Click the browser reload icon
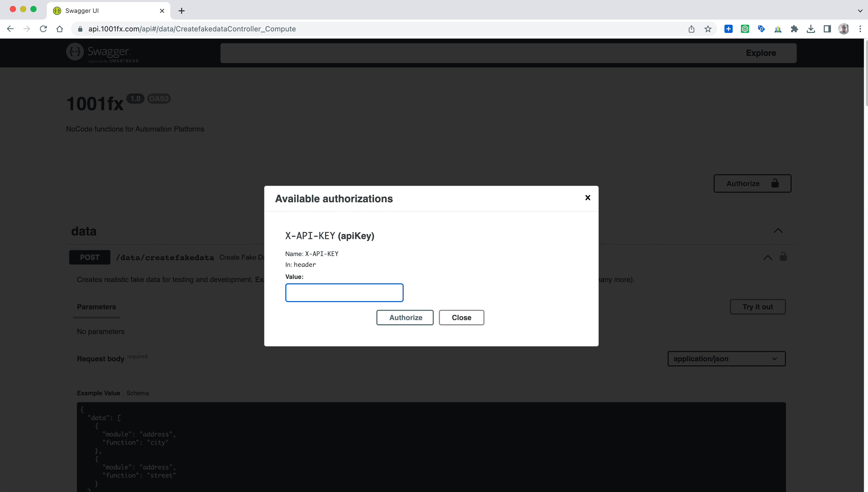The height and width of the screenshot is (492, 868). [43, 29]
